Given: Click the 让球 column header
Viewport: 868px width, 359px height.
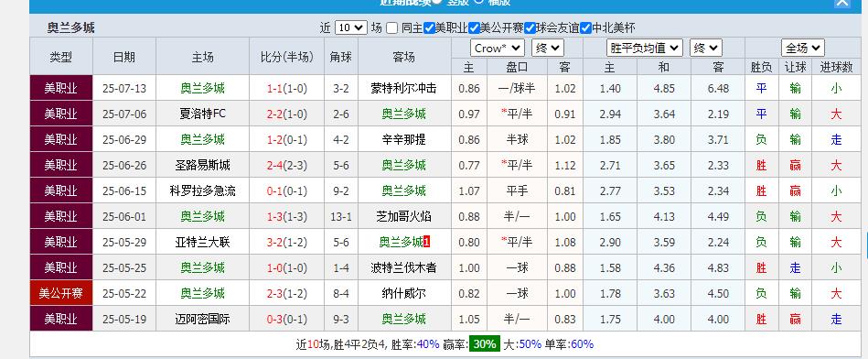Looking at the screenshot, I should pos(795,67).
